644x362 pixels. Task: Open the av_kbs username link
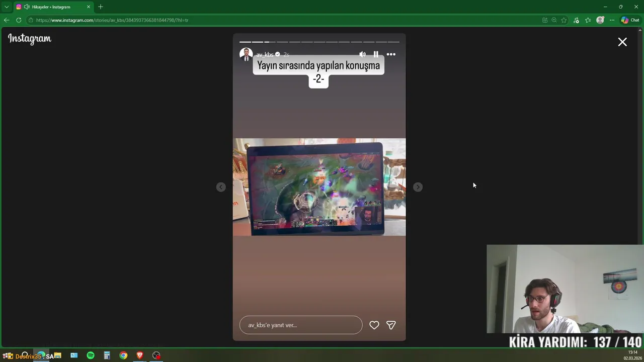tap(265, 54)
